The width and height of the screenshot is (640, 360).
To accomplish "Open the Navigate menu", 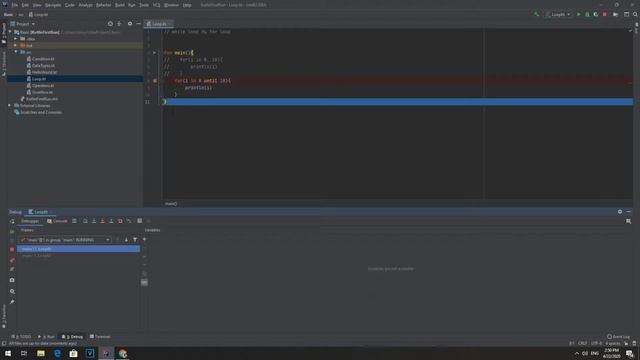I will pos(53,5).
